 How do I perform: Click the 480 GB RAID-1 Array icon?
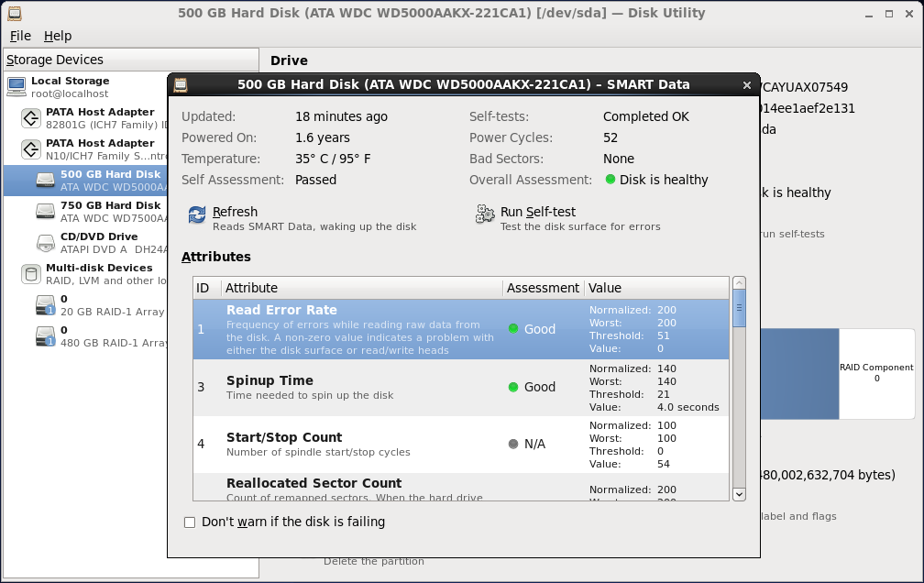pyautogui.click(x=46, y=336)
